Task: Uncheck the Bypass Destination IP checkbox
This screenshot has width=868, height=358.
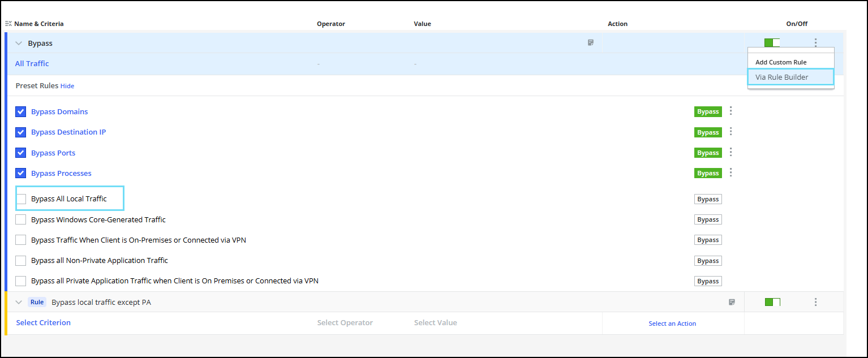Action: pyautogui.click(x=20, y=132)
